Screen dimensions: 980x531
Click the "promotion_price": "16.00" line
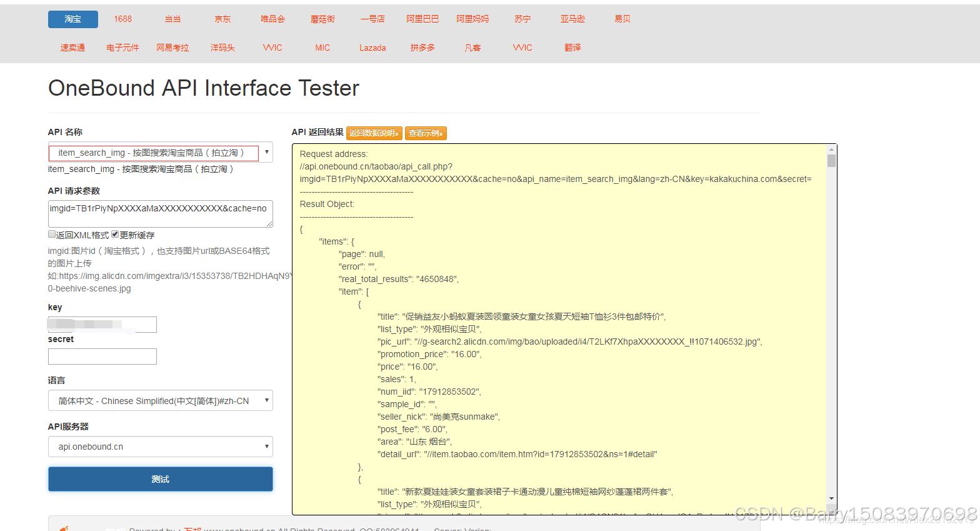[429, 354]
